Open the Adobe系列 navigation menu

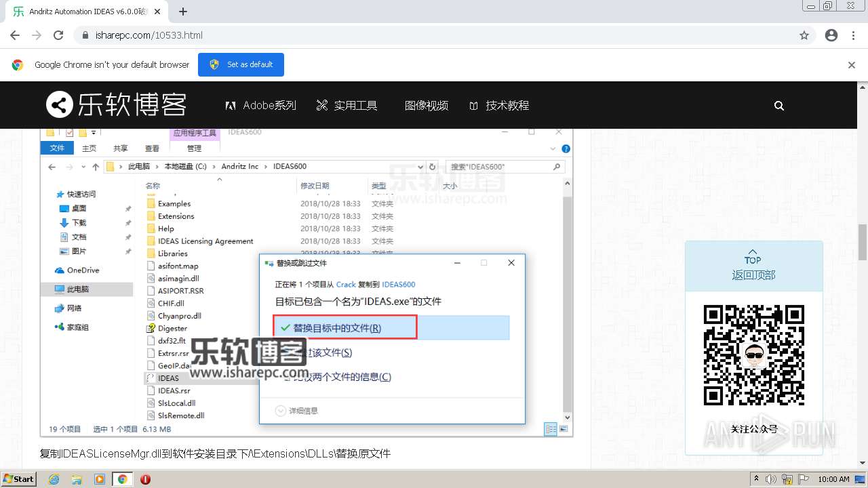pos(261,106)
